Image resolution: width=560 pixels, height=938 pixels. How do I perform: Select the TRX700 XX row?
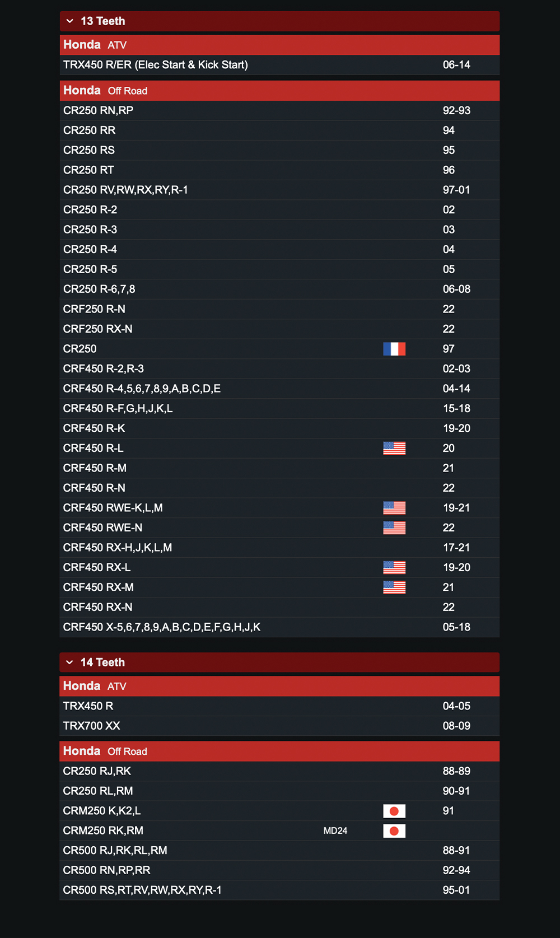coord(279,726)
